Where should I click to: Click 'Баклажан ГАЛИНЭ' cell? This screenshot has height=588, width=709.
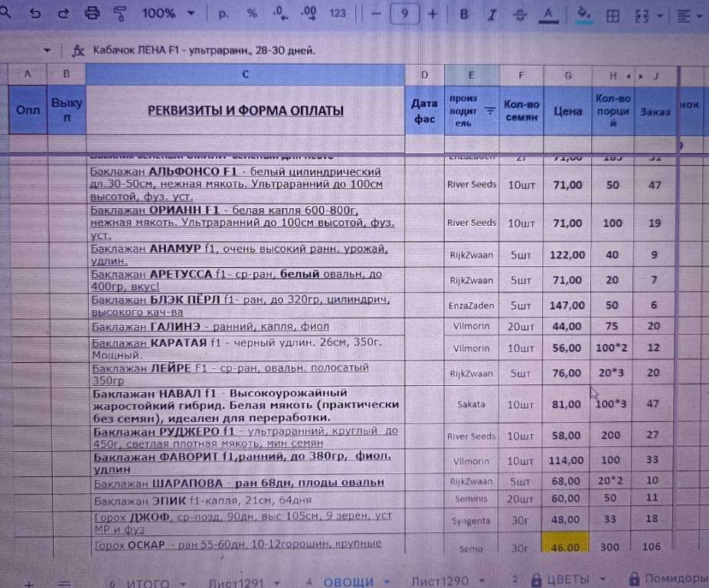(x=247, y=326)
